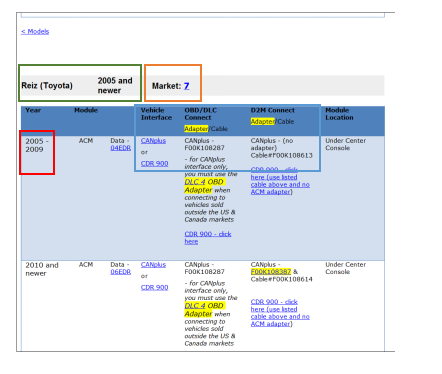The width and height of the screenshot is (442, 374).
Task: Select 'Under Center Console' in 2010 and newer row
Action: click(346, 268)
